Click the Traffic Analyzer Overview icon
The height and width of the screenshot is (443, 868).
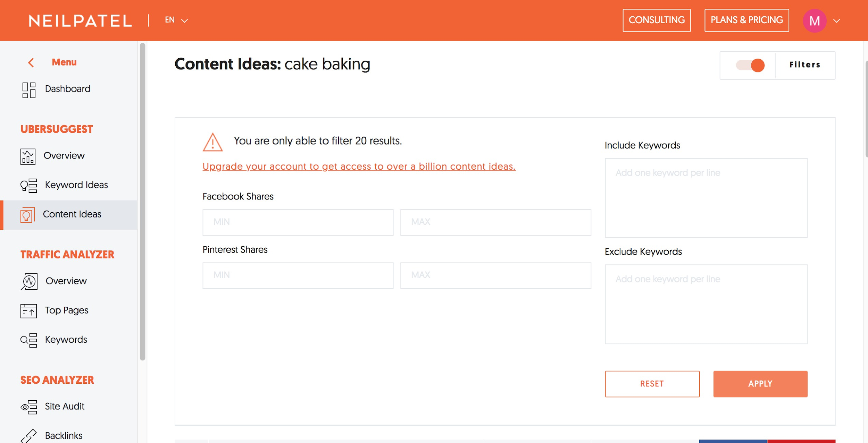click(29, 281)
